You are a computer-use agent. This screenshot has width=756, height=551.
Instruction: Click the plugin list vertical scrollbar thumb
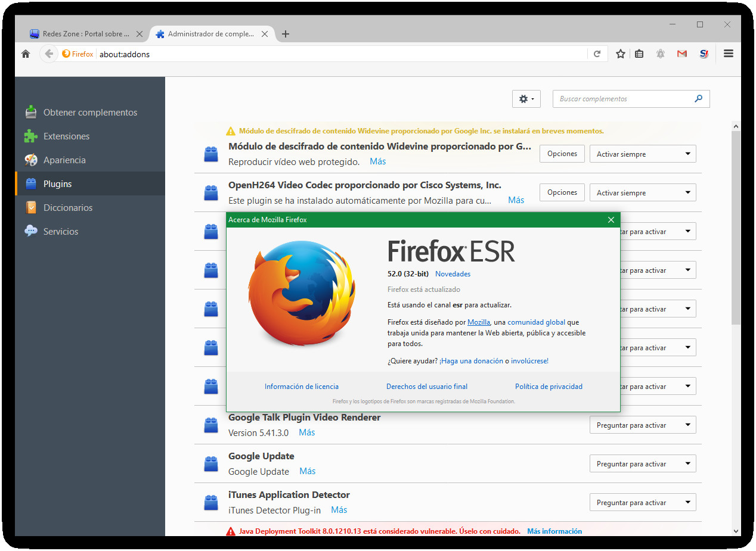coord(736,228)
